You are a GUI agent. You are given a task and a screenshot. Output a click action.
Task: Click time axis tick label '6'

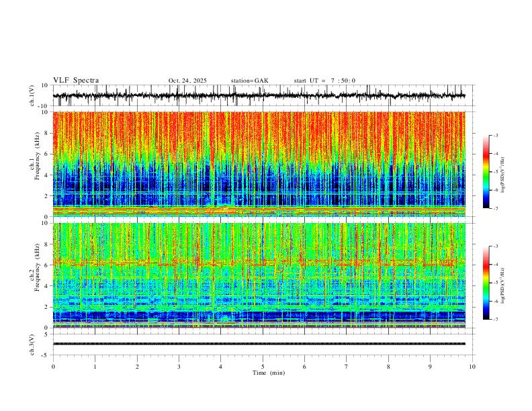point(304,367)
